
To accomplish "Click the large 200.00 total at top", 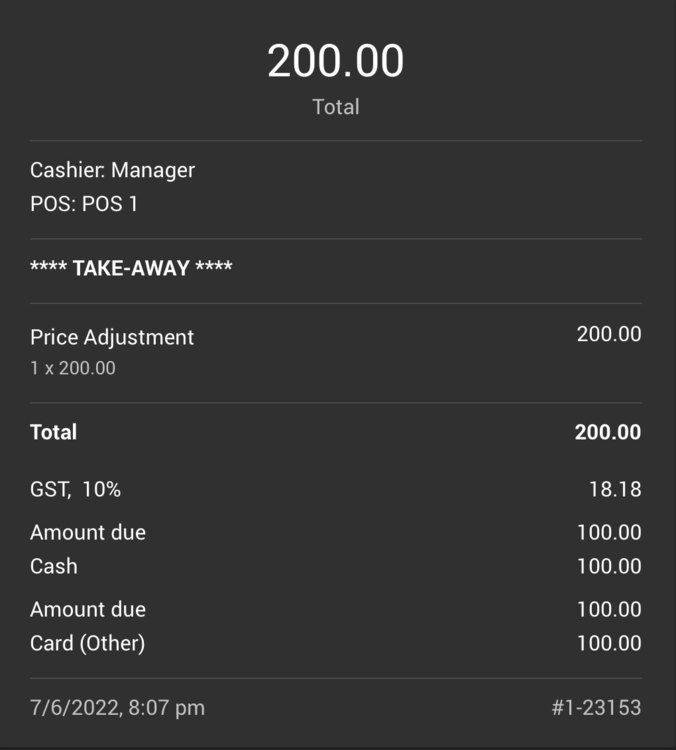I will click(336, 62).
